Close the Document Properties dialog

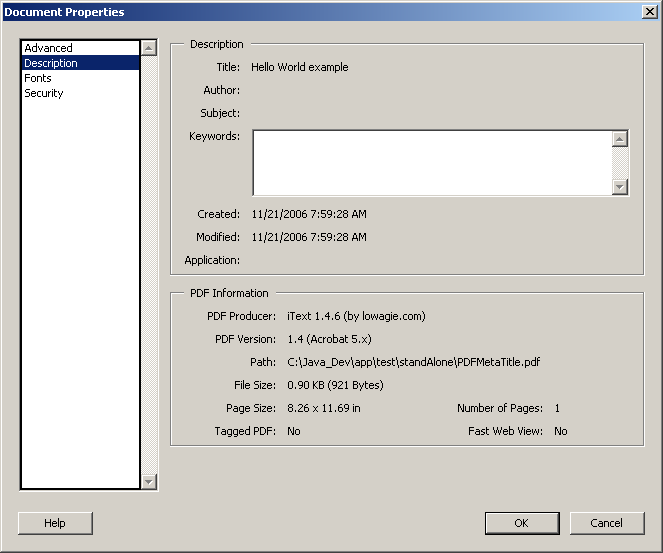tap(649, 12)
